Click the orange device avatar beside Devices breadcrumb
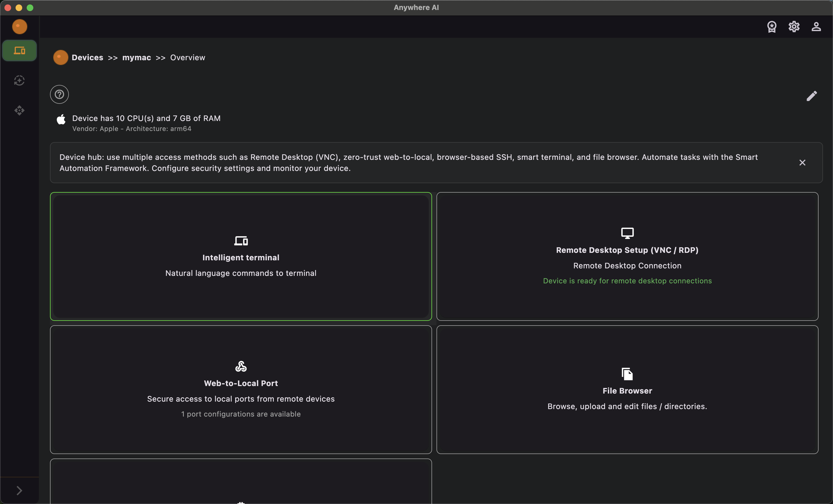The image size is (833, 504). point(61,57)
